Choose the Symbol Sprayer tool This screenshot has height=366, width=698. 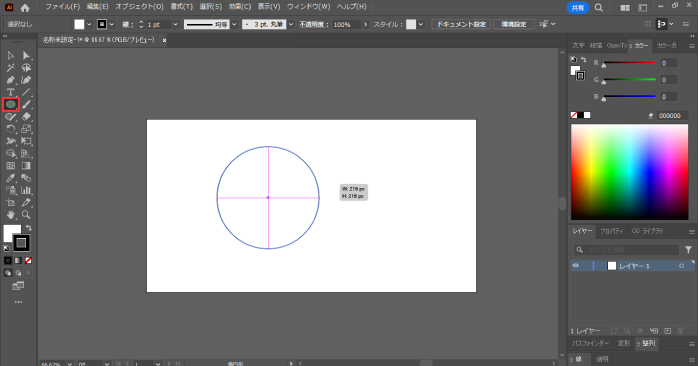click(x=11, y=190)
